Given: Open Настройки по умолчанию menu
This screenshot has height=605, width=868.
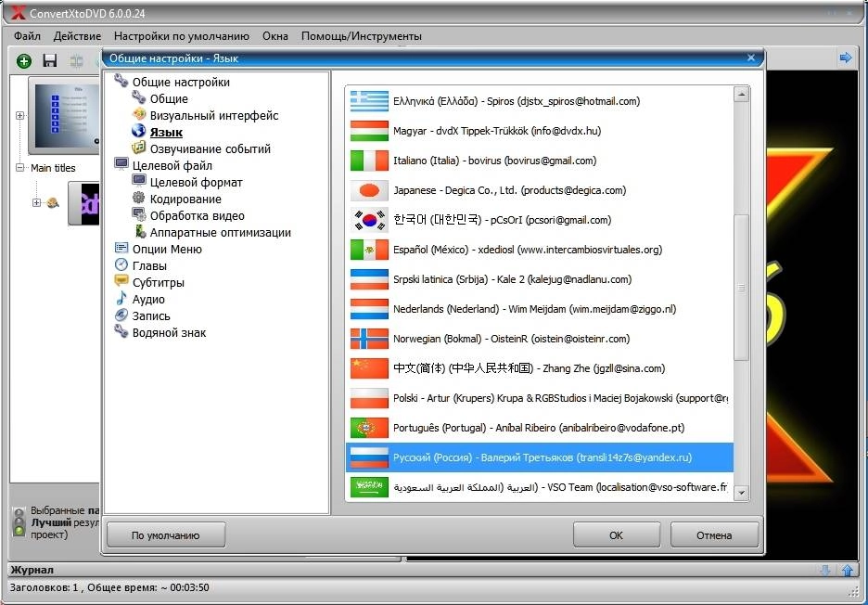Looking at the screenshot, I should (182, 36).
